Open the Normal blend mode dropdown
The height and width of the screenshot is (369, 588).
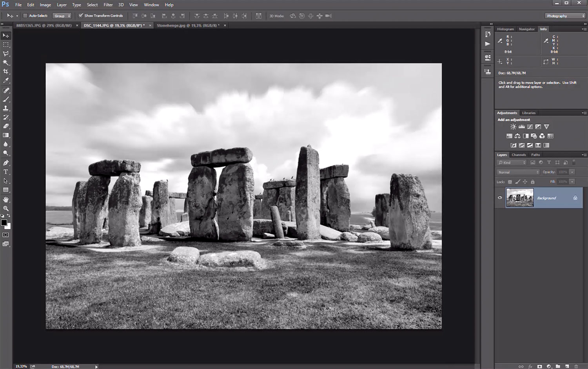click(x=518, y=172)
